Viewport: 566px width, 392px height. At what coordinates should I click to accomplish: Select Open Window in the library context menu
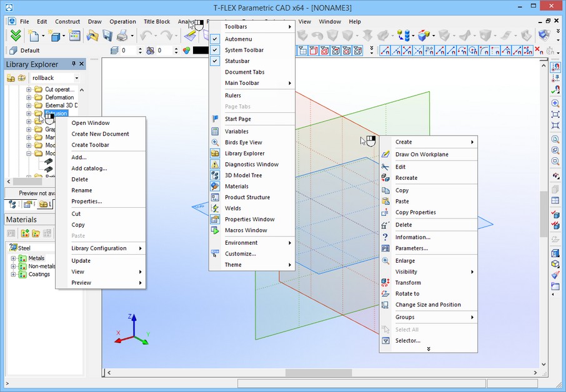[x=101, y=123]
